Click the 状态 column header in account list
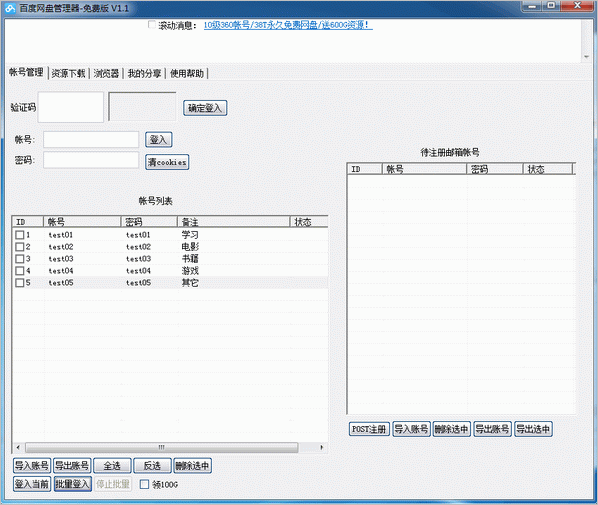This screenshot has height=505, width=598. coord(309,222)
